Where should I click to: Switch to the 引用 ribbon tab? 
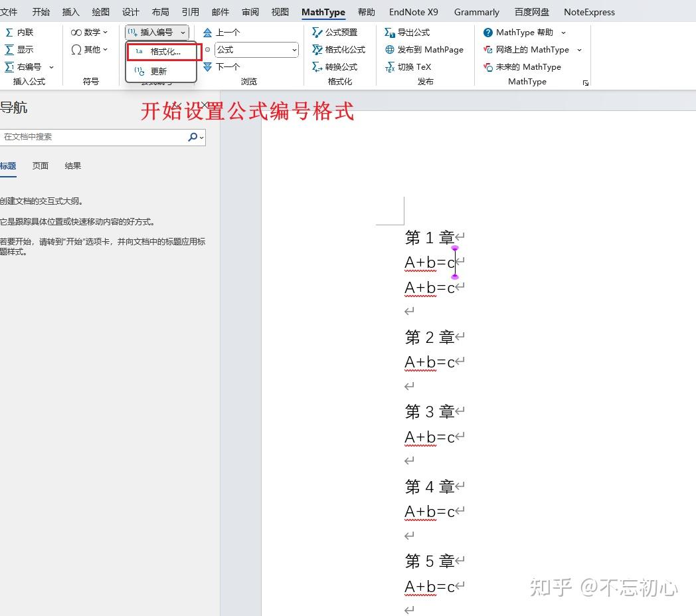tap(190, 11)
